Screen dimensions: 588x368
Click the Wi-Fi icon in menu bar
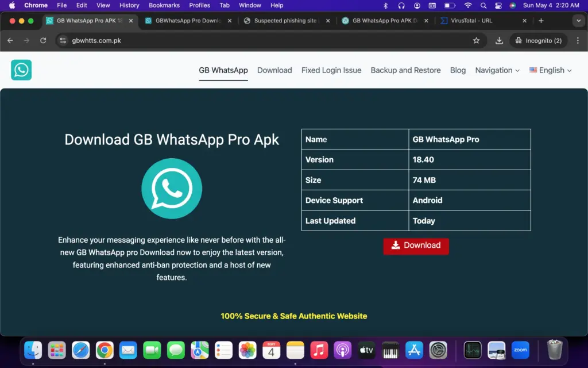467,5
